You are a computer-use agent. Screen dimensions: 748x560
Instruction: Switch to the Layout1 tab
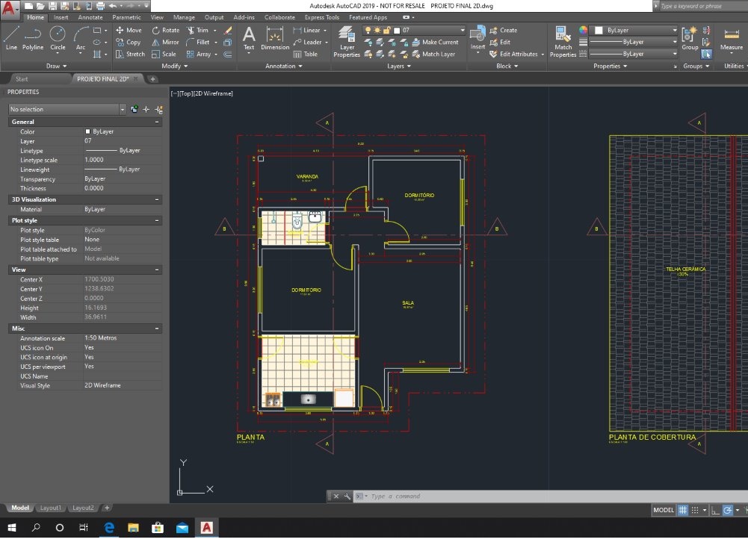point(50,508)
